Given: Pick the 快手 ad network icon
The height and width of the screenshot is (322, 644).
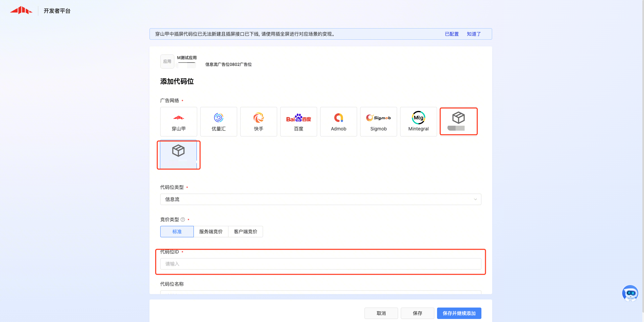Looking at the screenshot, I should click(258, 122).
